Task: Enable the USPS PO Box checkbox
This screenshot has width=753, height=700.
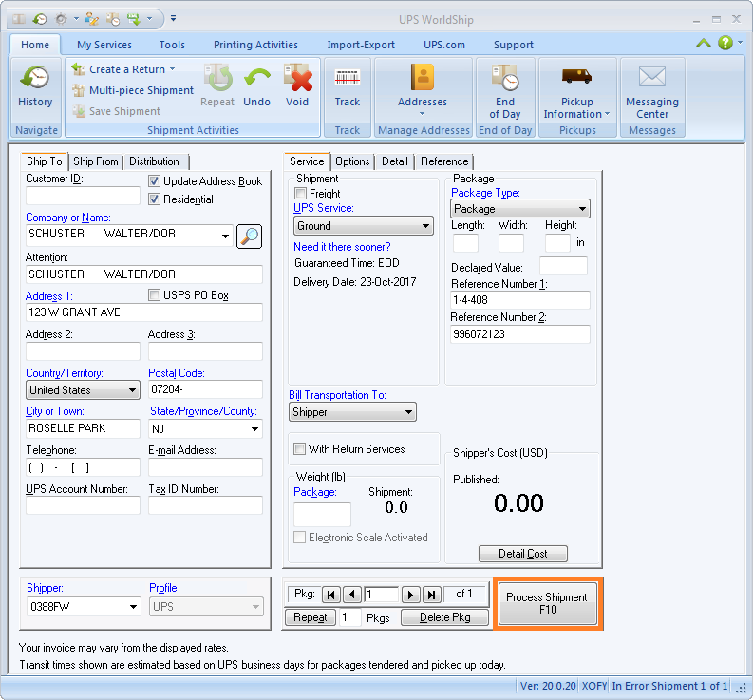Action: point(154,294)
